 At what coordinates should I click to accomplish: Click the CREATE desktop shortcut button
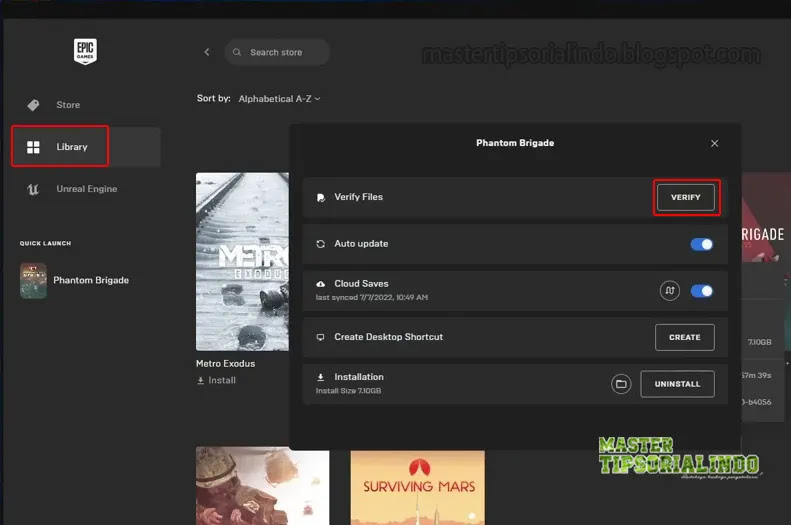tap(685, 337)
